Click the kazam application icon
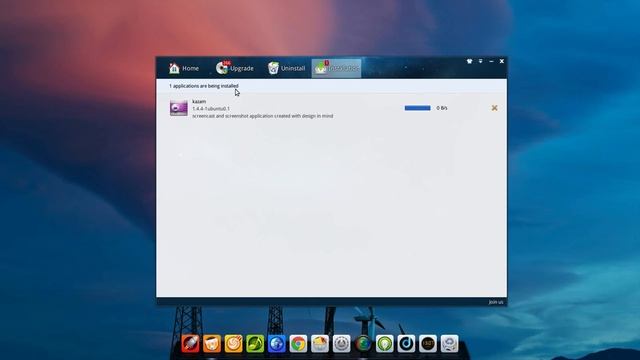Image resolution: width=640 pixels, height=360 pixels. (179, 108)
